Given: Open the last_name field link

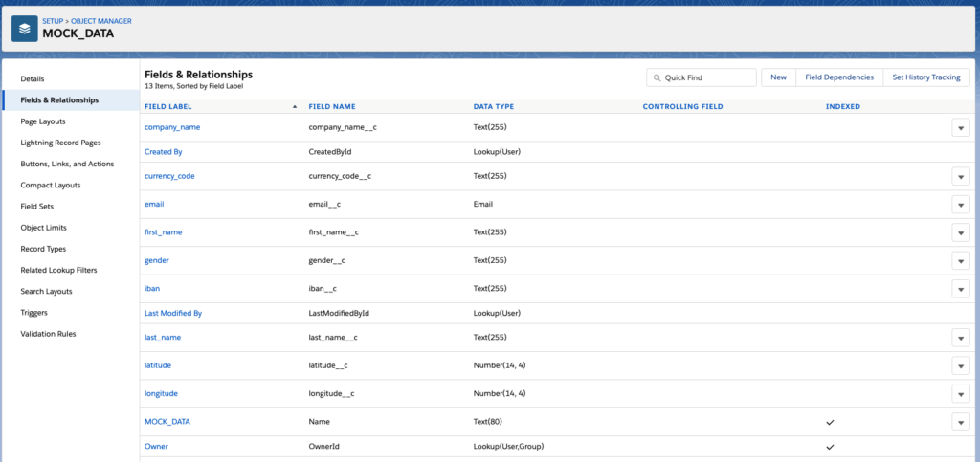Looking at the screenshot, I should click(163, 337).
